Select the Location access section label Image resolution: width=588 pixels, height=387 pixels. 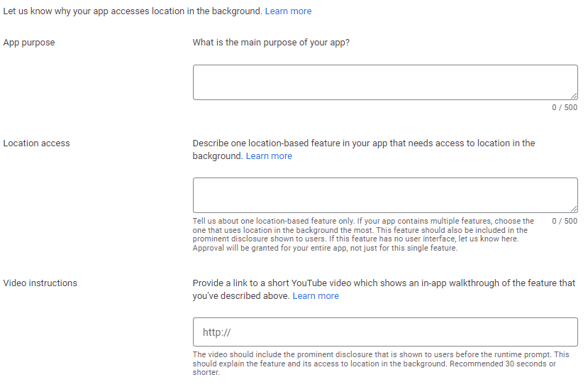click(x=36, y=143)
